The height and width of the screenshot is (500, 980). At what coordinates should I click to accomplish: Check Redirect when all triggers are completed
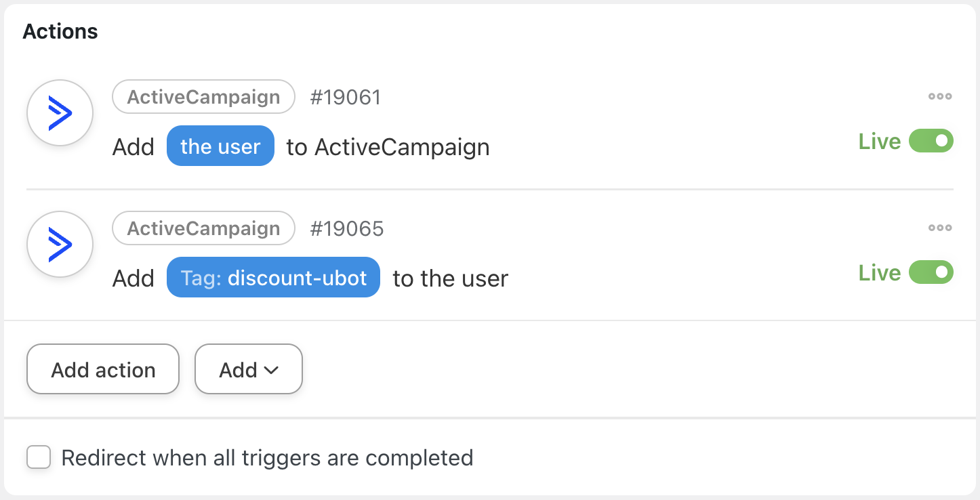(x=39, y=457)
